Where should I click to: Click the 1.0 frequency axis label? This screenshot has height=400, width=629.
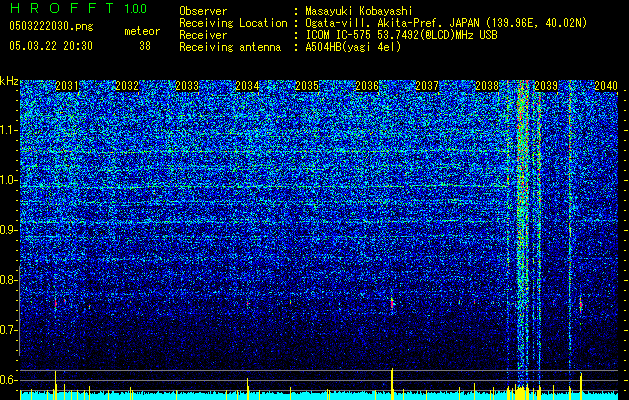pos(9,180)
